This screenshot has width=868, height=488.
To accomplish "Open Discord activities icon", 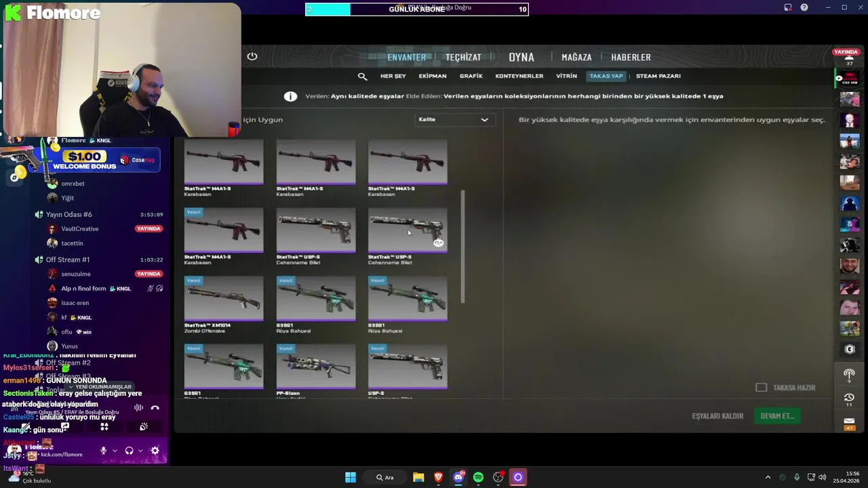I will point(104,426).
